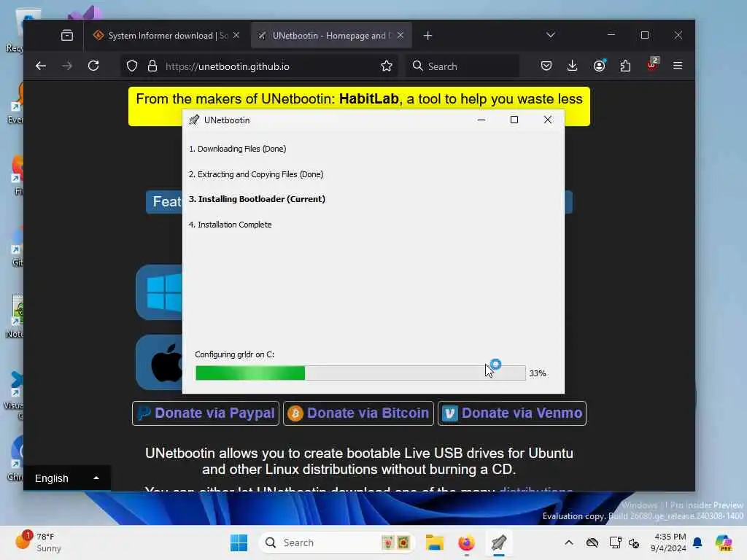Click the display network tray icon

pyautogui.click(x=615, y=542)
